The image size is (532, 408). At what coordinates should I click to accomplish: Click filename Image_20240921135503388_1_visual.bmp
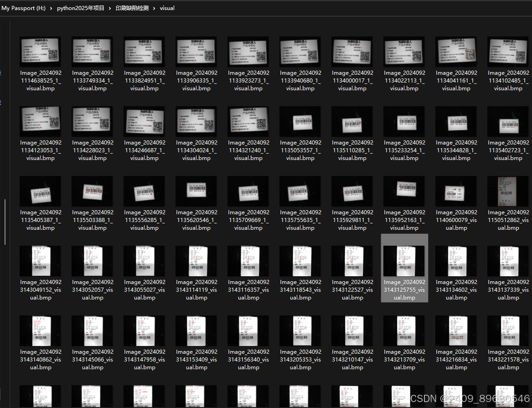[x=92, y=220]
